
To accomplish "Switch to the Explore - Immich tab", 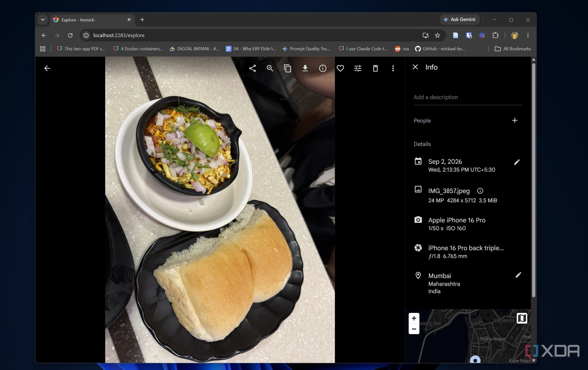I will [92, 20].
